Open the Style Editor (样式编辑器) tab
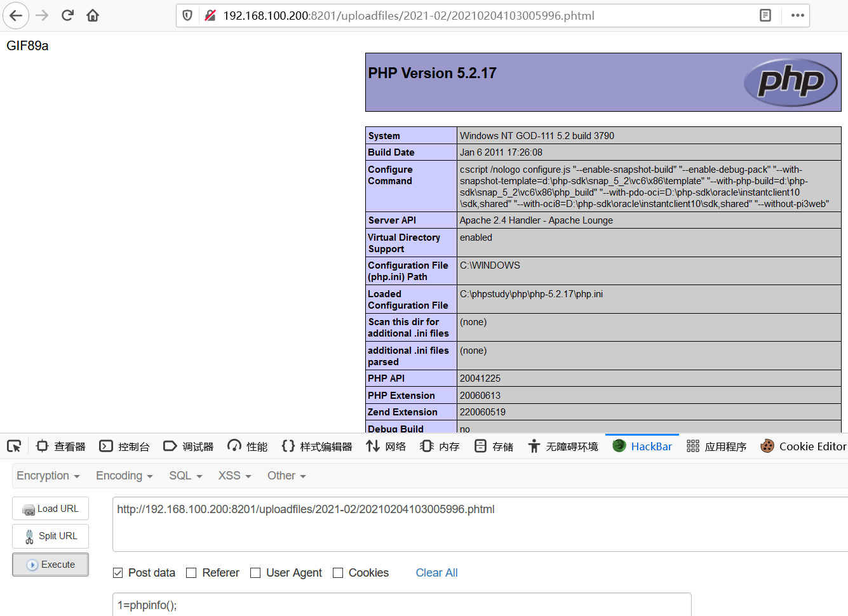 [317, 446]
